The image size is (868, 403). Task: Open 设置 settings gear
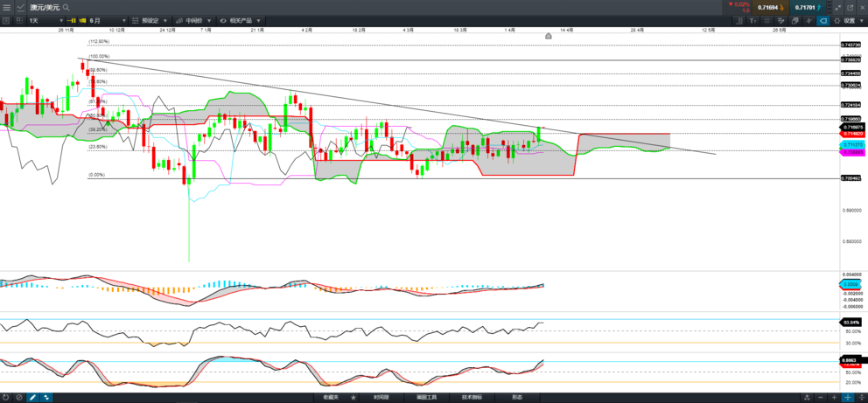tap(837, 20)
